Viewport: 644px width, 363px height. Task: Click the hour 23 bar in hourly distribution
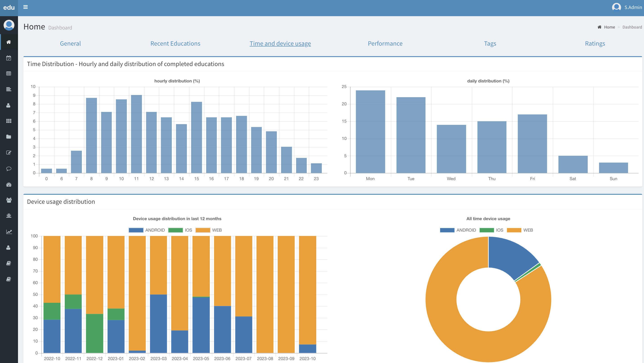[316, 168]
